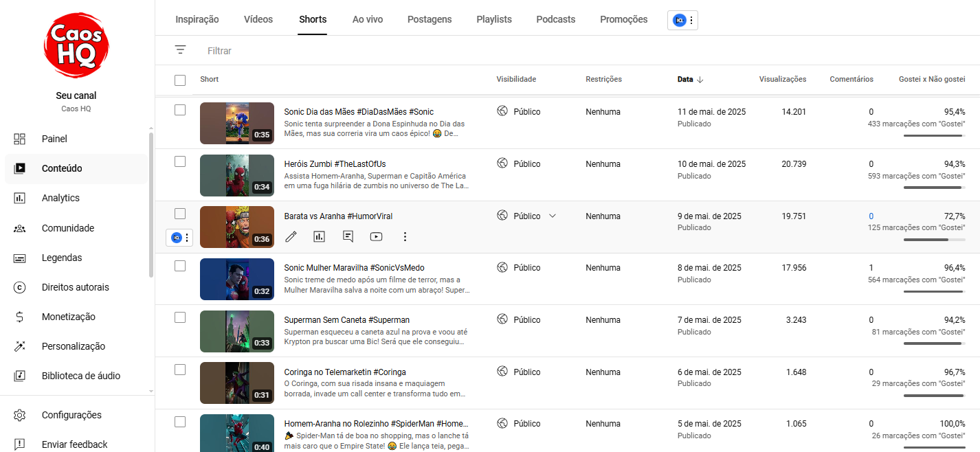Image resolution: width=980 pixels, height=452 pixels.
Task: Open the title Heróis Zumbi #TheLastOfUs
Action: (335, 164)
